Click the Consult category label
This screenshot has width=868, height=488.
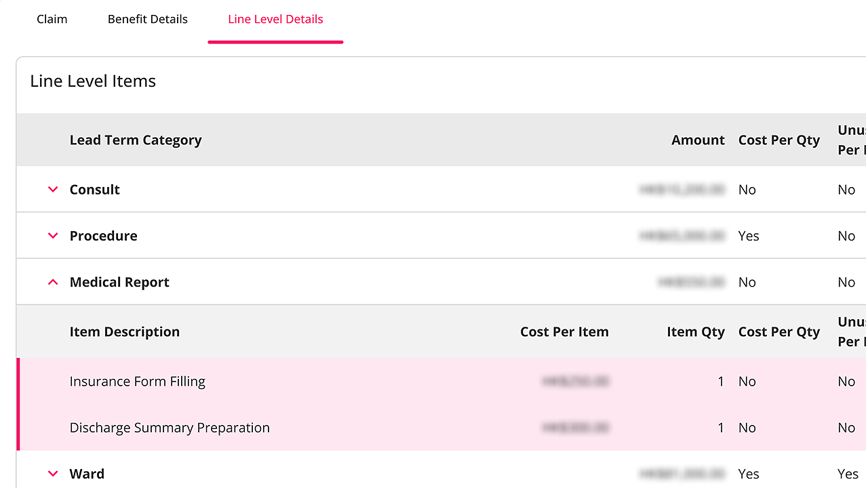(x=95, y=190)
